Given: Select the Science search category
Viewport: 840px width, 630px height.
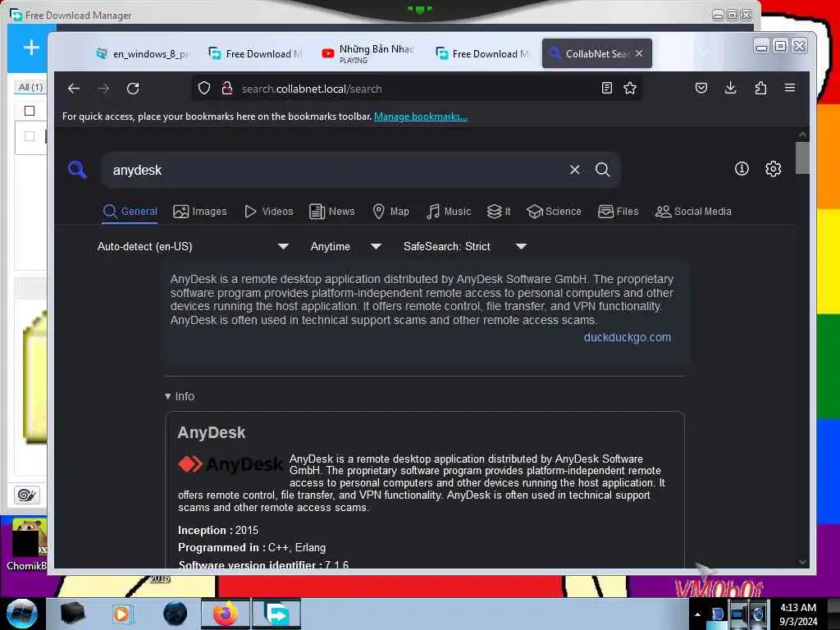Looking at the screenshot, I should tap(554, 212).
